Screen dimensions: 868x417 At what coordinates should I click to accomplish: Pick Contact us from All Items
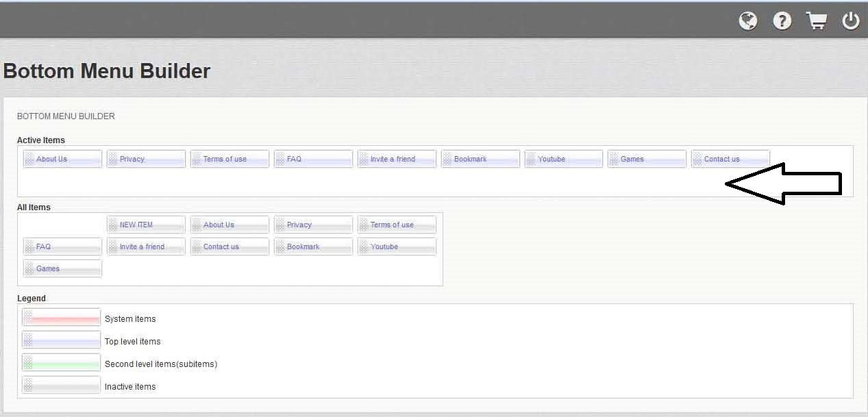coord(230,247)
